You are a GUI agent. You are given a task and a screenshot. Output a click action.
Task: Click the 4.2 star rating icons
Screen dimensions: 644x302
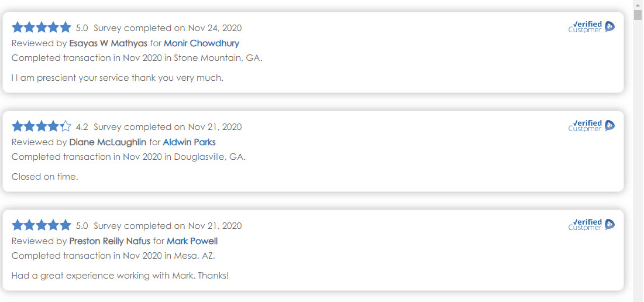click(42, 126)
